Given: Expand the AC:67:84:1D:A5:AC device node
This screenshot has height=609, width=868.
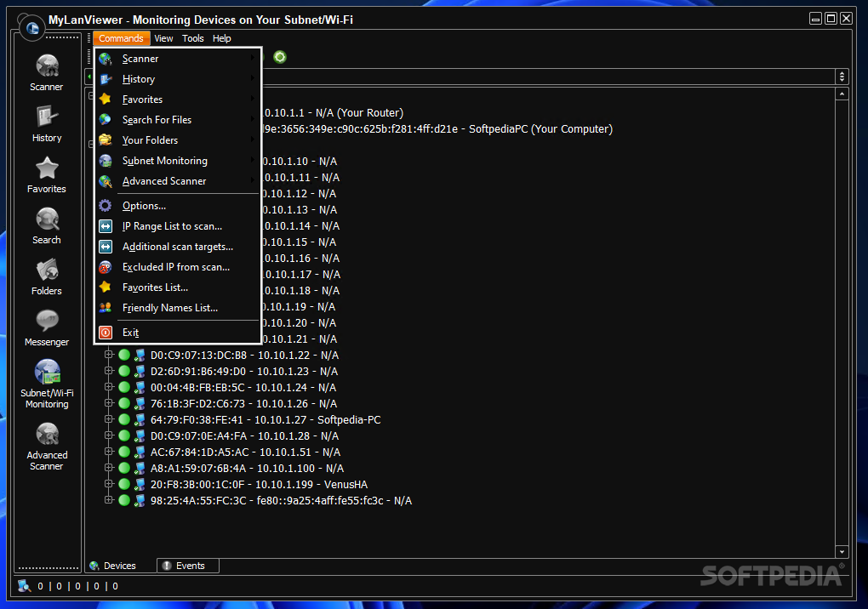Looking at the screenshot, I should (109, 452).
